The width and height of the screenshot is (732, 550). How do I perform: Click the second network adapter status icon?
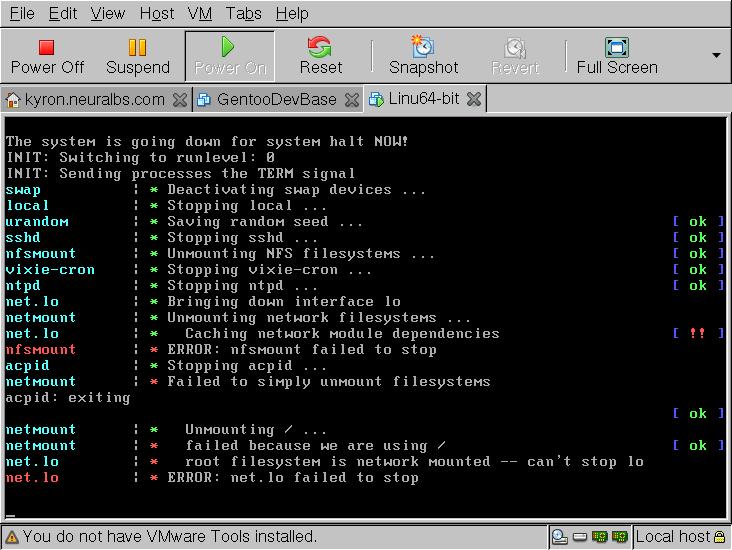[622, 537]
